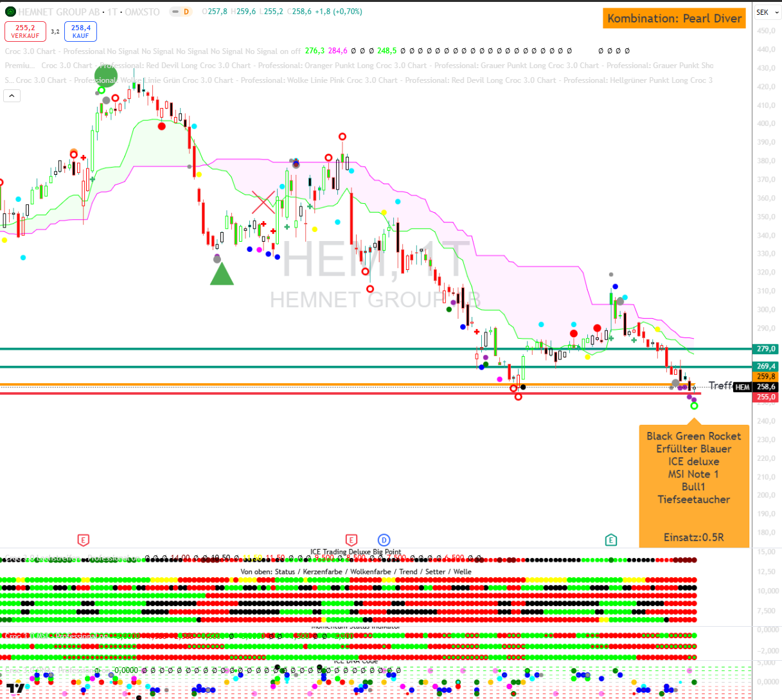Click the red 255,0 price level label
782x700 pixels.
click(766, 397)
